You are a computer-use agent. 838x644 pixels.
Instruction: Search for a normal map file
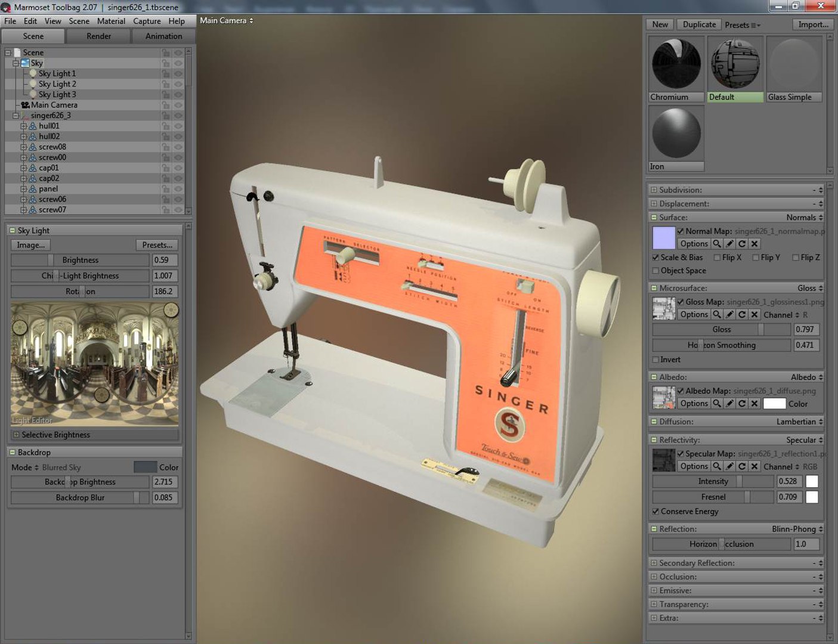[717, 244]
